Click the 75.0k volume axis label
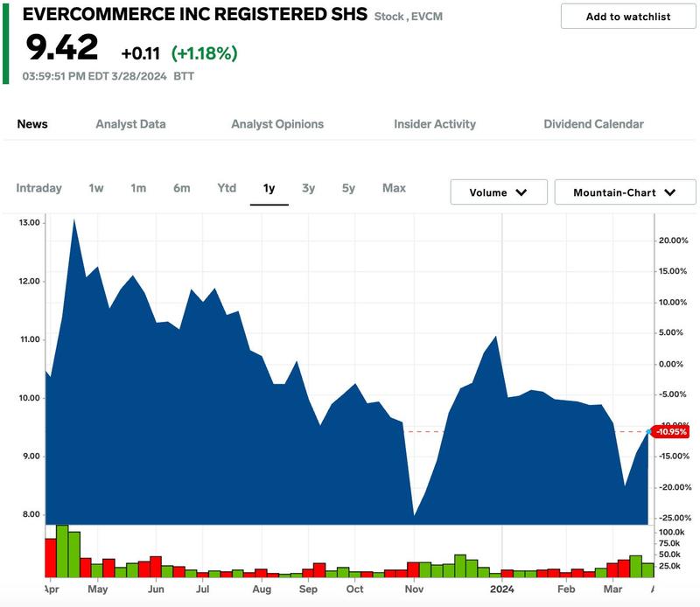This screenshot has height=607, width=700. 669,543
